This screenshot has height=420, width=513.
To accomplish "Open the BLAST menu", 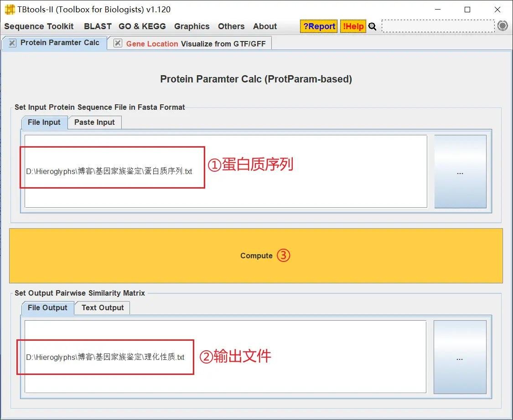I will point(98,26).
